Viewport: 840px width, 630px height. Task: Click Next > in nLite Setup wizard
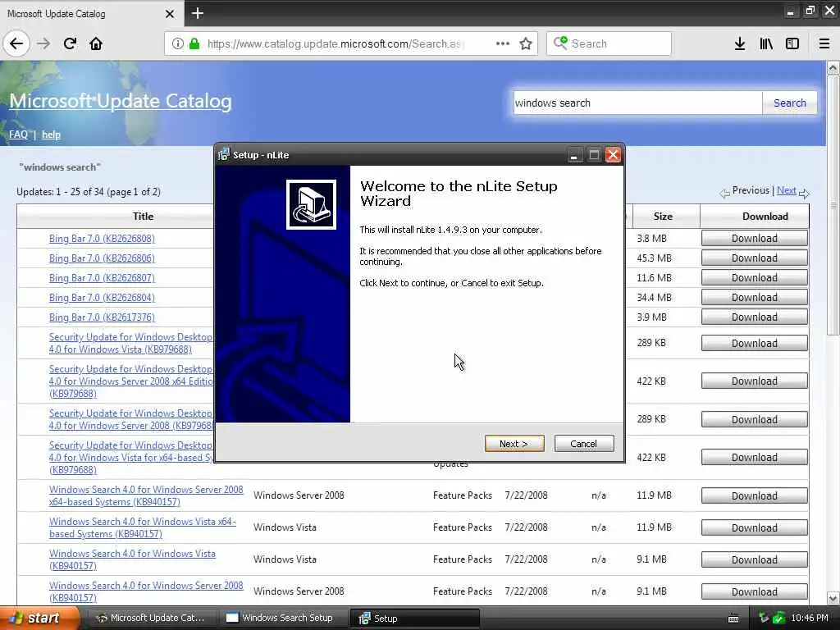pyautogui.click(x=514, y=444)
